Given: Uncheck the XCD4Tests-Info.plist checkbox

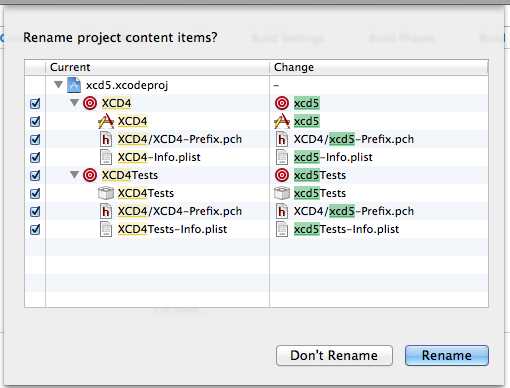Looking at the screenshot, I should pos(35,230).
